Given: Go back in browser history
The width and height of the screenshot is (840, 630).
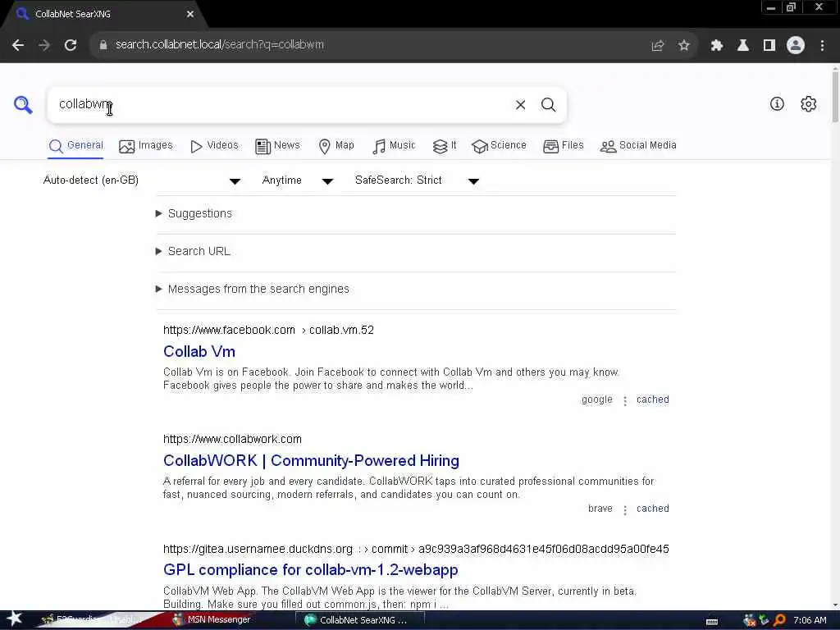Looking at the screenshot, I should click(18, 45).
